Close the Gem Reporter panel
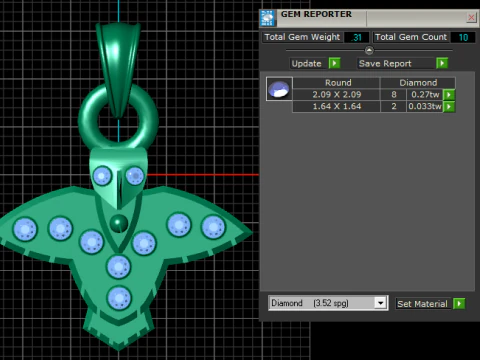Viewport: 480px width, 360px height. coord(471,17)
